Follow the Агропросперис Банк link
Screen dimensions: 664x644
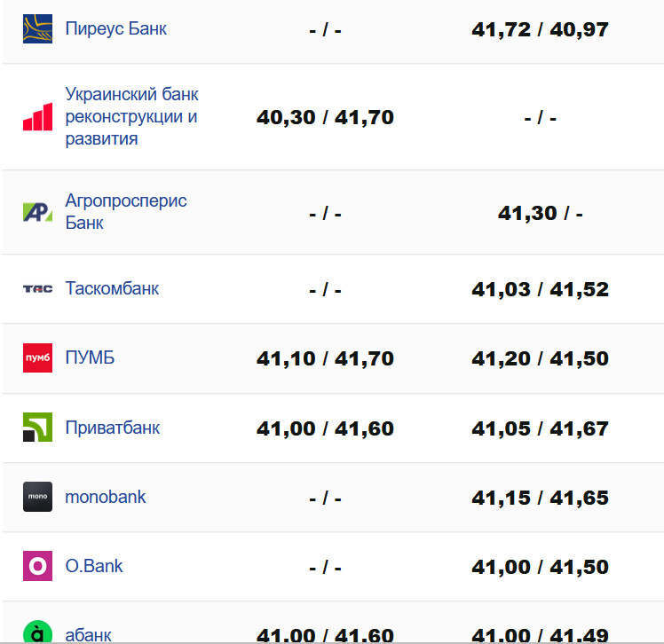click(125, 211)
